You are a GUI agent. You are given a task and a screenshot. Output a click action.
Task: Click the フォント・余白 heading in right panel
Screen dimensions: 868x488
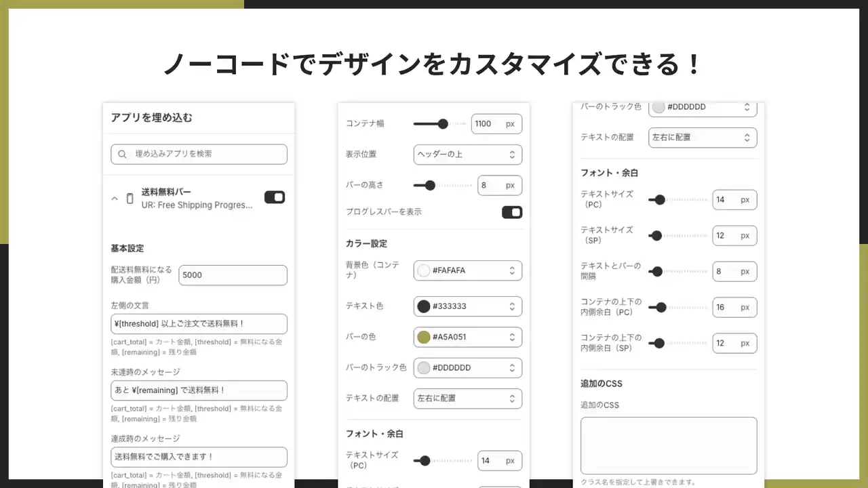(x=610, y=173)
